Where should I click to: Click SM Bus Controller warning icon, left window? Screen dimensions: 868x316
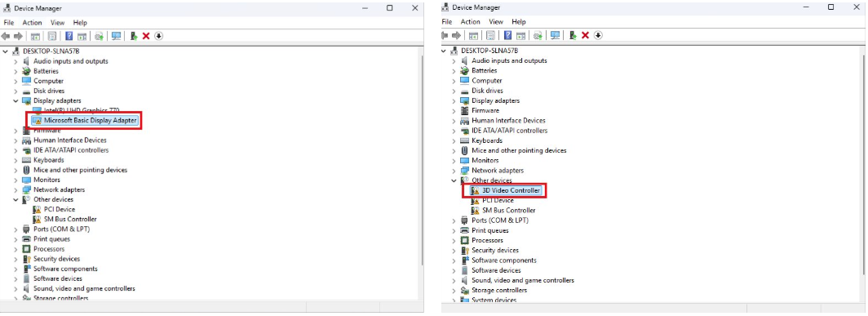point(37,219)
